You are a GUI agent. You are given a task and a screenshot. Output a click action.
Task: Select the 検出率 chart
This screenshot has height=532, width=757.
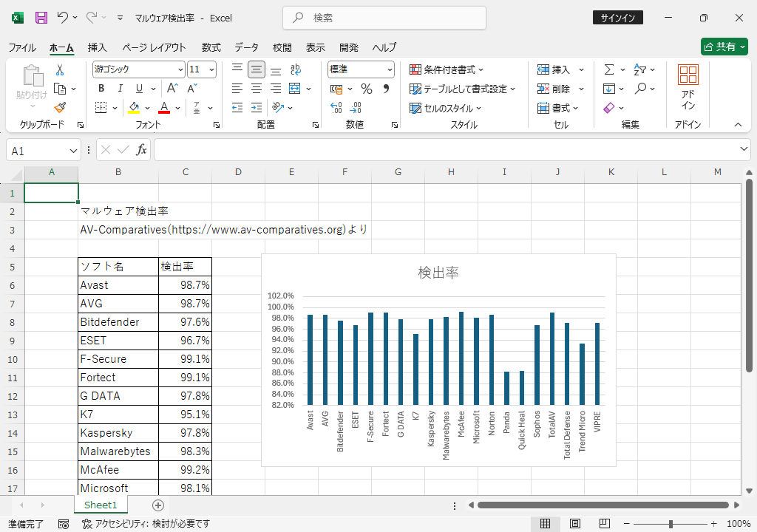438,360
